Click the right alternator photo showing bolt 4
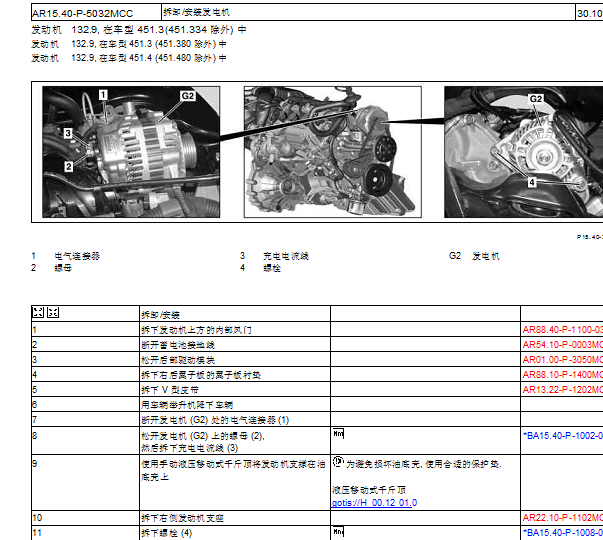The width and height of the screenshot is (603, 540). [x=523, y=152]
